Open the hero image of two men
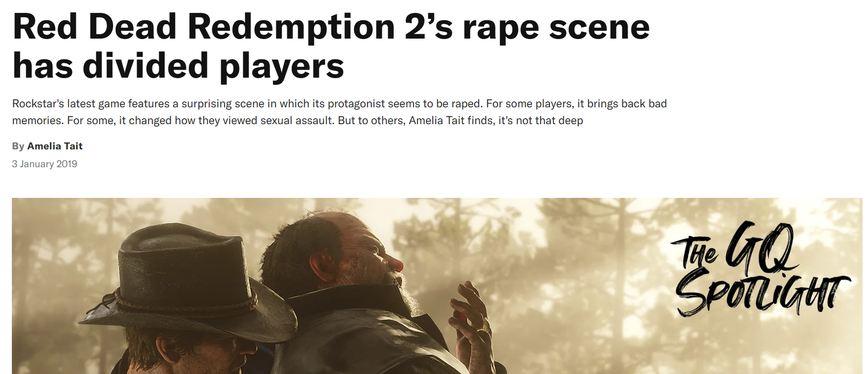Viewport: 868px width, 374px height. coord(437,286)
